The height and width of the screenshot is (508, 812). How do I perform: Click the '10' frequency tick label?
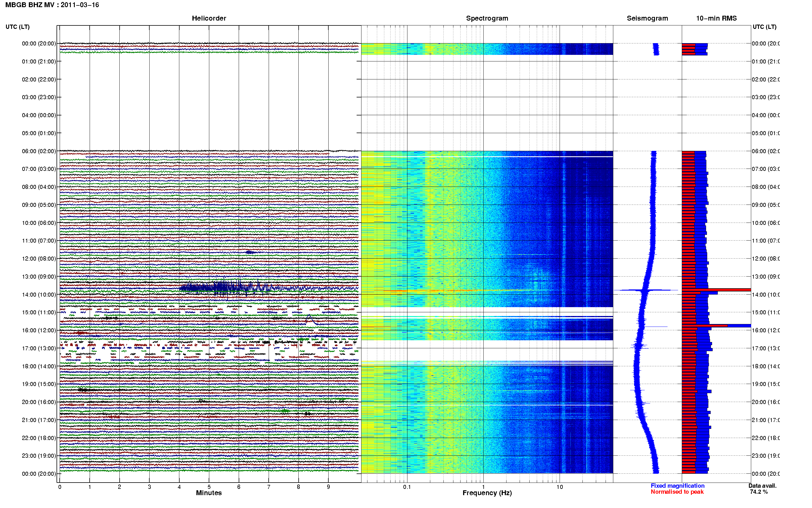point(560,487)
